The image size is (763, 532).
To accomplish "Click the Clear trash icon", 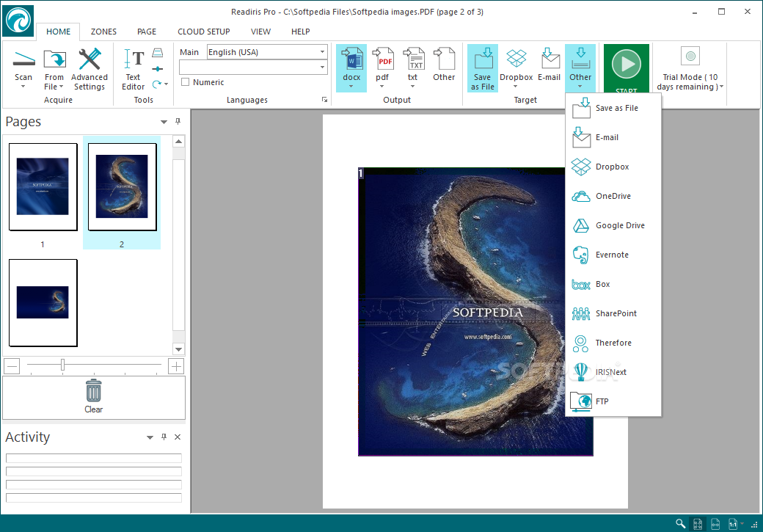I will [x=93, y=391].
